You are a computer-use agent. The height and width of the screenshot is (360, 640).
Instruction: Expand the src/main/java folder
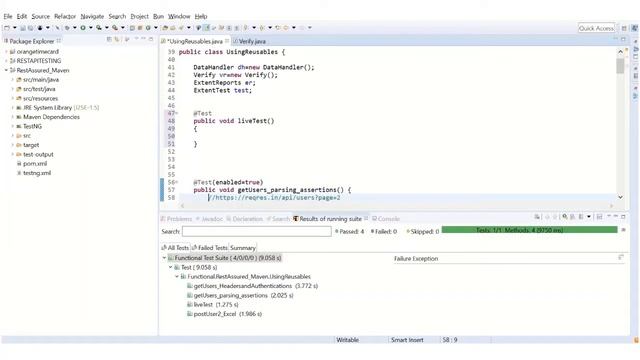point(13,80)
